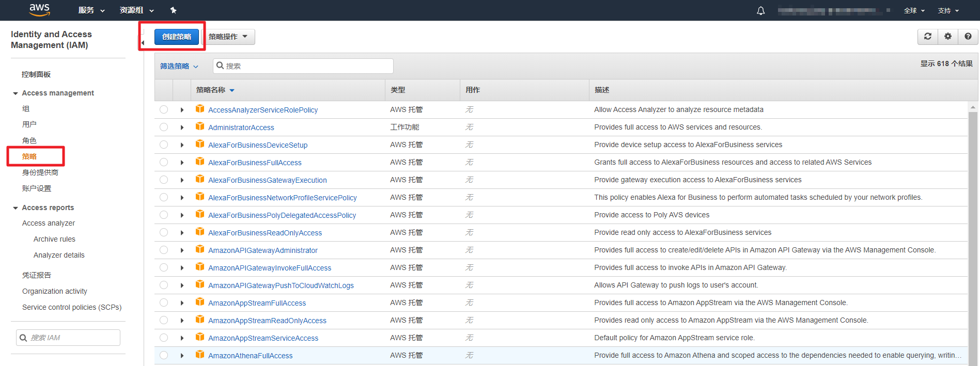
Task: Collapse the left sidebar with arrow icon
Action: pyautogui.click(x=143, y=43)
